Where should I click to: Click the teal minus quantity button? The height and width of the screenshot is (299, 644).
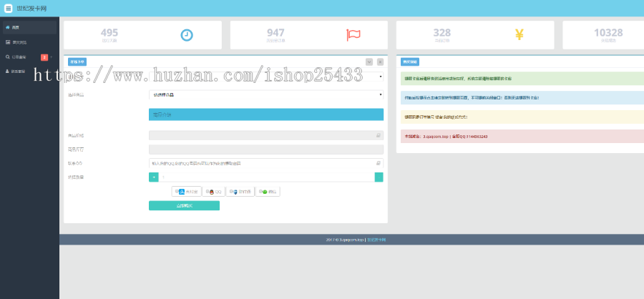coord(379,177)
